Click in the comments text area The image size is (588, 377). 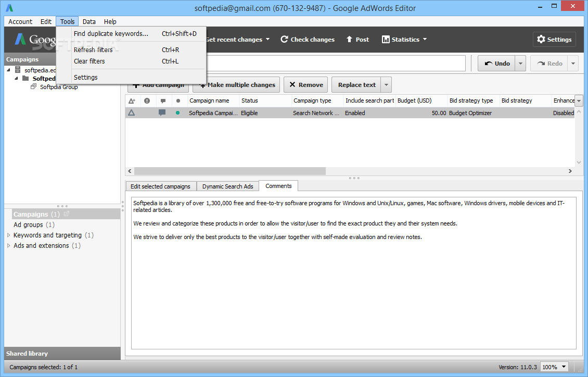(x=354, y=273)
